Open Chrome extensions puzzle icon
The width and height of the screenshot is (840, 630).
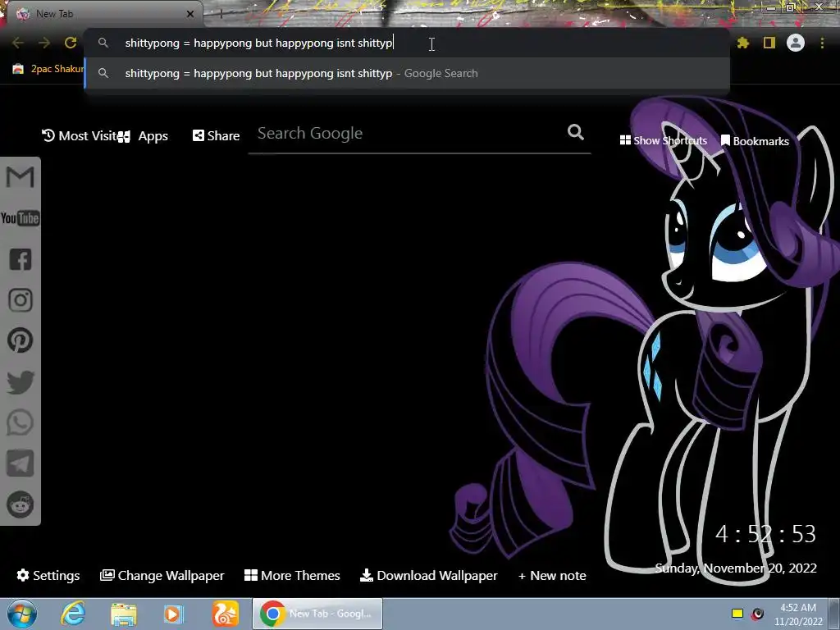[743, 43]
